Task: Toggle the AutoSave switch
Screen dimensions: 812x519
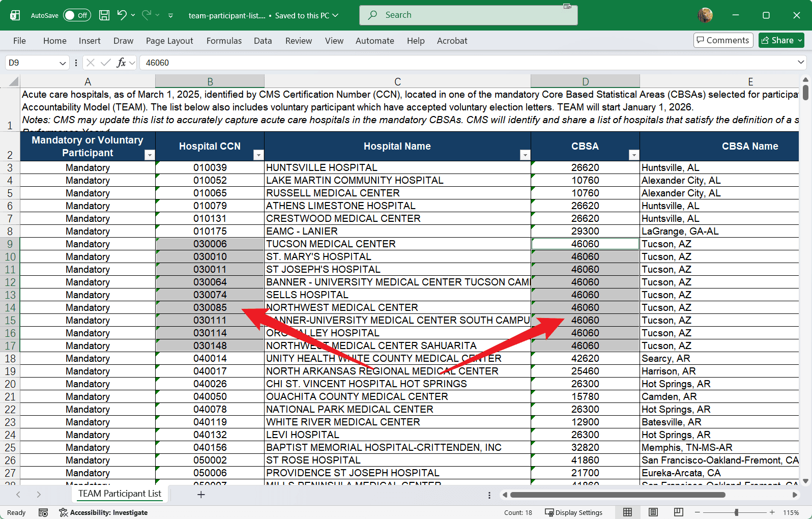Action: tap(77, 15)
